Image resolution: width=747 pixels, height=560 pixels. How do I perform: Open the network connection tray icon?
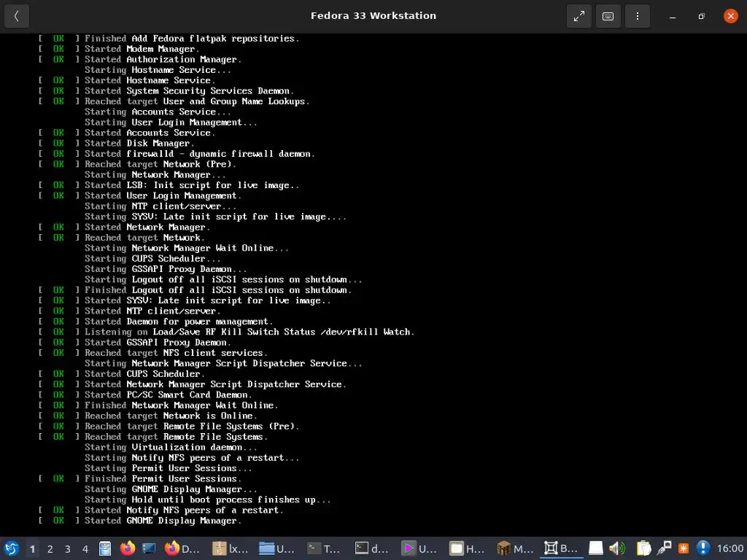[664, 548]
